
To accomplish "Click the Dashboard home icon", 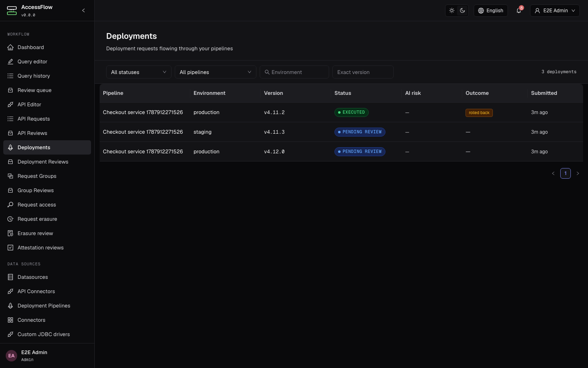I will pyautogui.click(x=11, y=47).
